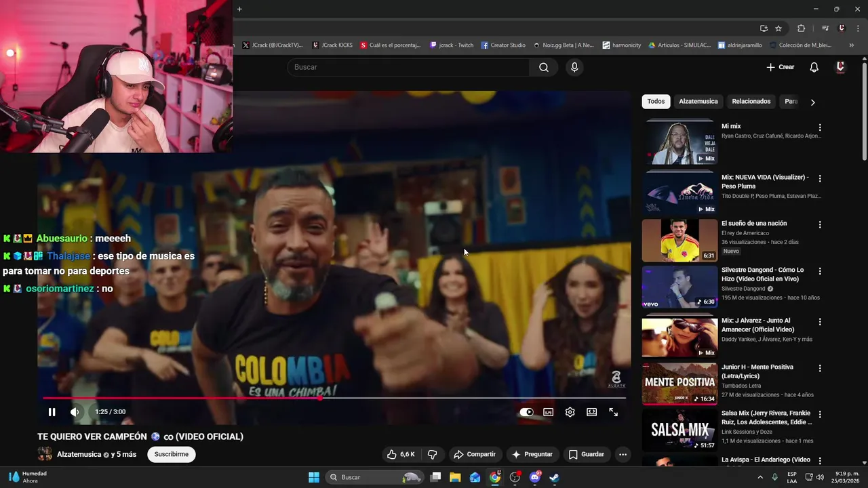Open options for Junior H - Mente Positiva
Viewport: 868px width, 488px height.
tap(820, 368)
